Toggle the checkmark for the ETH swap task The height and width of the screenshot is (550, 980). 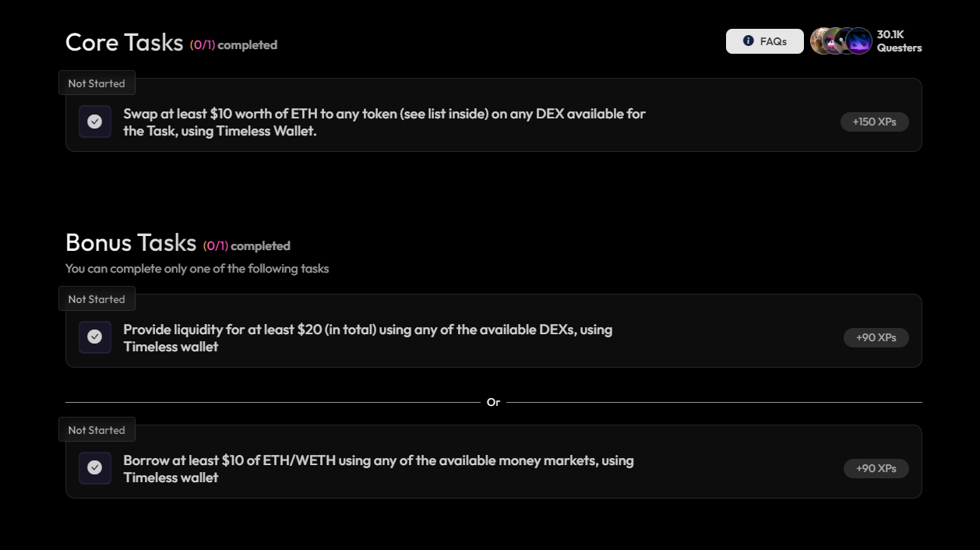pos(95,122)
